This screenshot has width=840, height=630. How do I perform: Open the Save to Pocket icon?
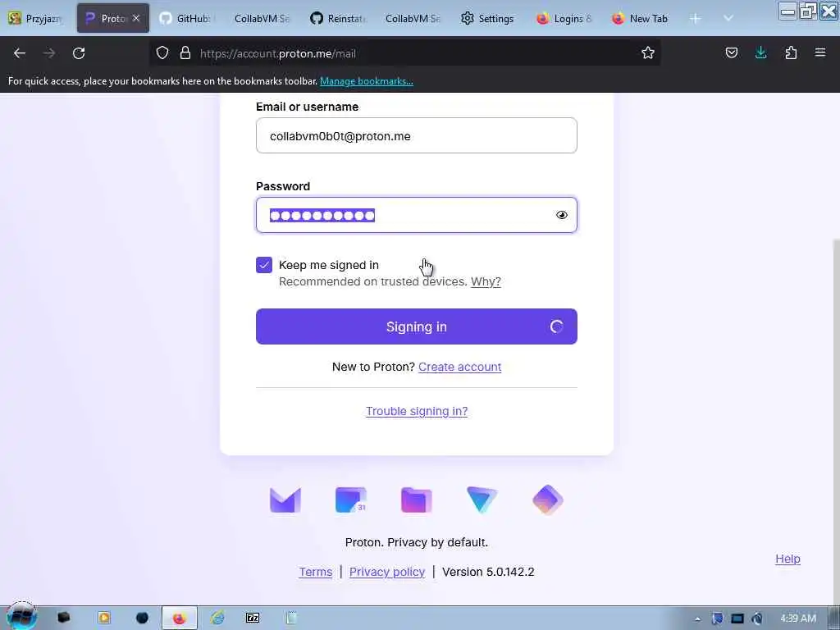[731, 52]
